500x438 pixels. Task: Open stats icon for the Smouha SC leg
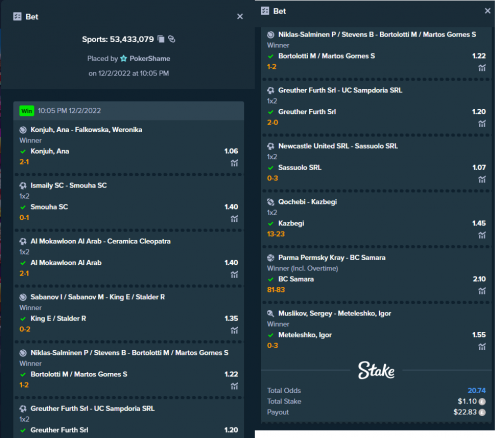point(234,219)
